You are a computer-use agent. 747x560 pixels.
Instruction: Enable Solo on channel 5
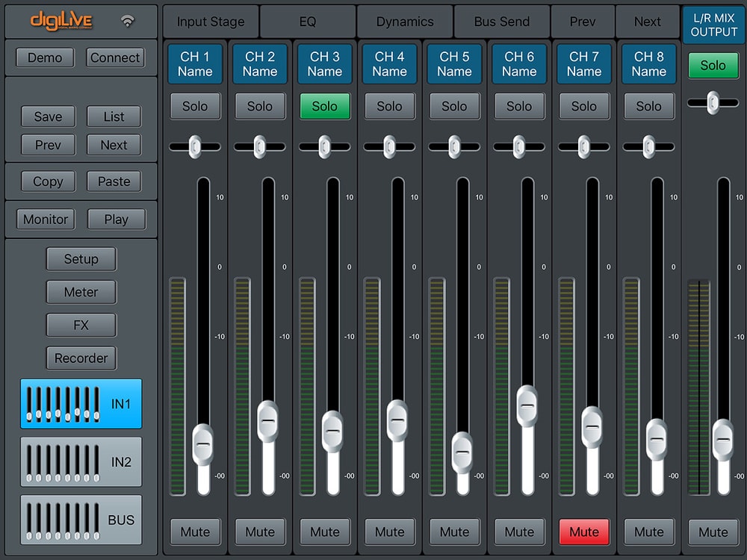point(454,106)
